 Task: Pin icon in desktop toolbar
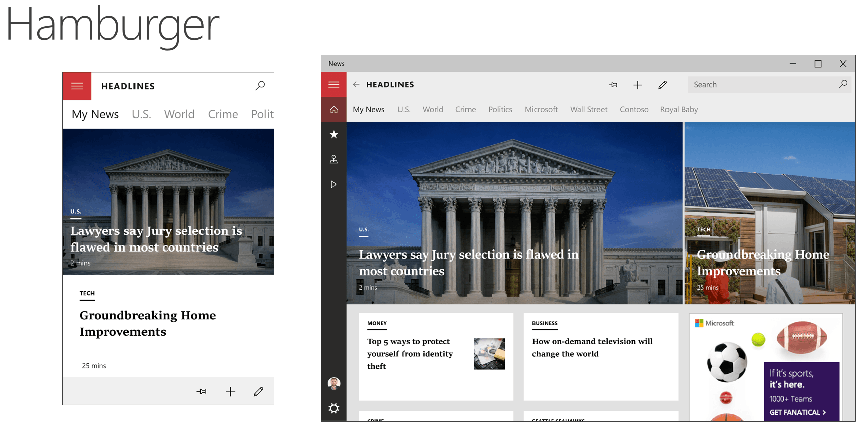click(613, 85)
